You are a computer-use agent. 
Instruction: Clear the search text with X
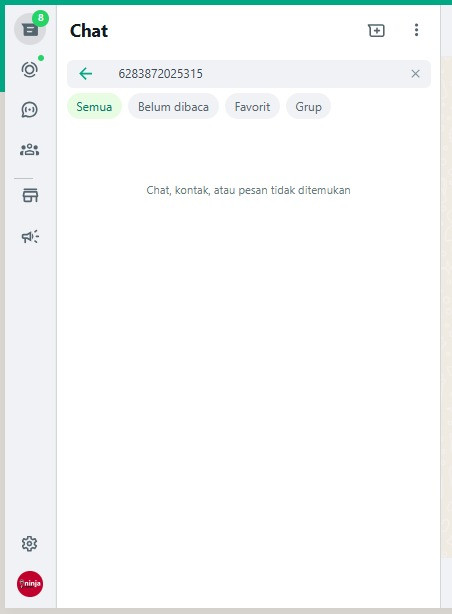416,74
